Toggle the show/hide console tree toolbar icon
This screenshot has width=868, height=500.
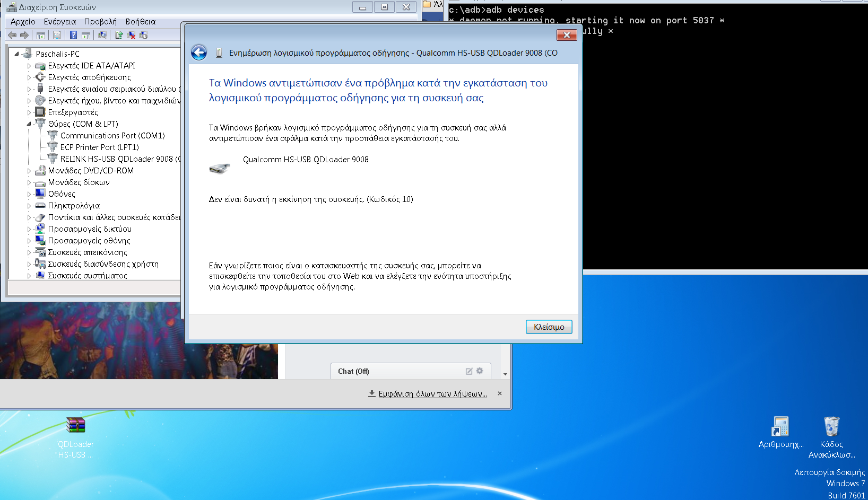tap(40, 36)
